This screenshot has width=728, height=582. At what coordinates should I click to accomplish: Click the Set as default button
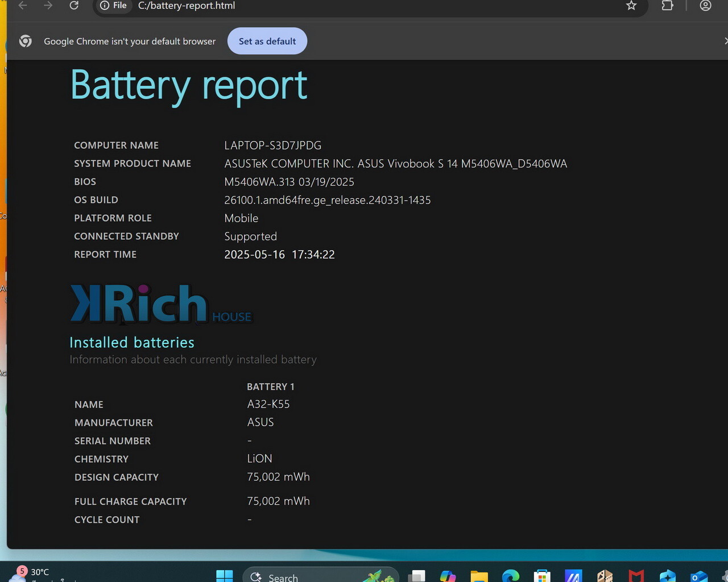coord(267,41)
